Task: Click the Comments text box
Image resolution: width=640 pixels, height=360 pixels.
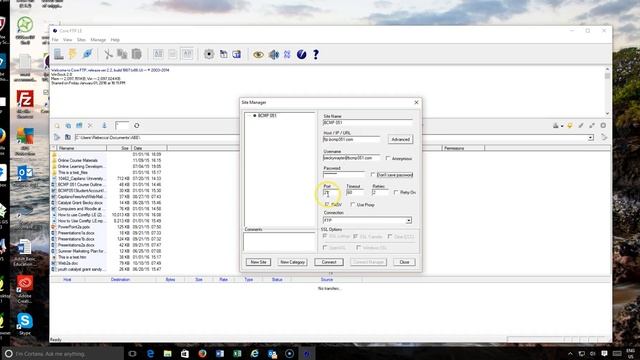Action: [279, 242]
